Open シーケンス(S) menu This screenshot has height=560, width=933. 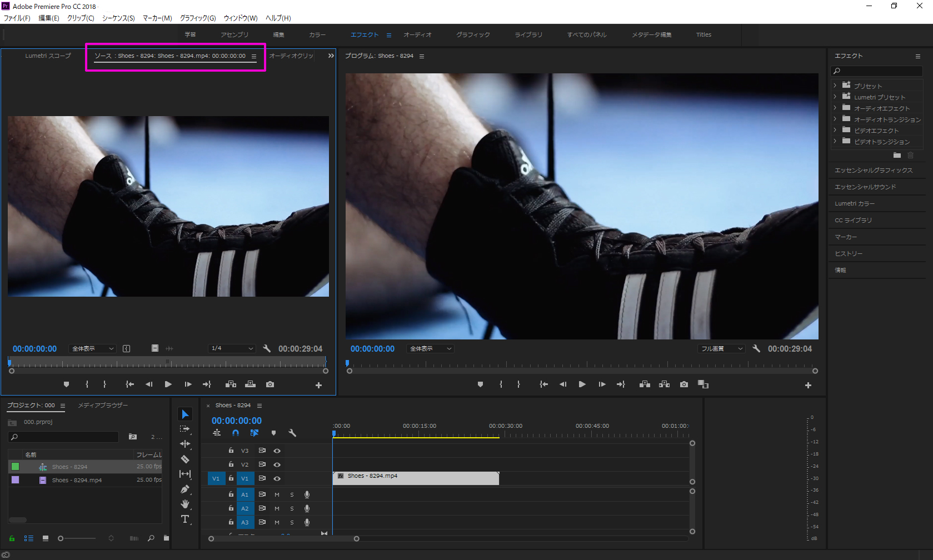pyautogui.click(x=118, y=18)
